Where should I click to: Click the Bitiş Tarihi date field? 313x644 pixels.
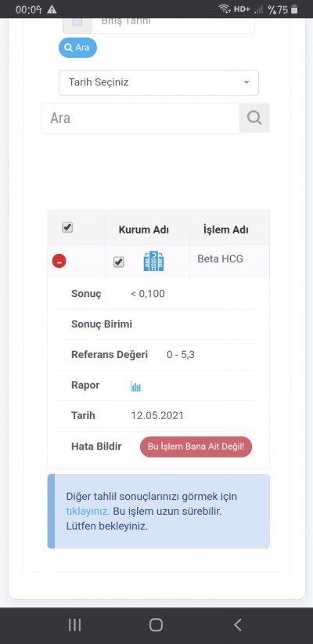click(x=173, y=24)
